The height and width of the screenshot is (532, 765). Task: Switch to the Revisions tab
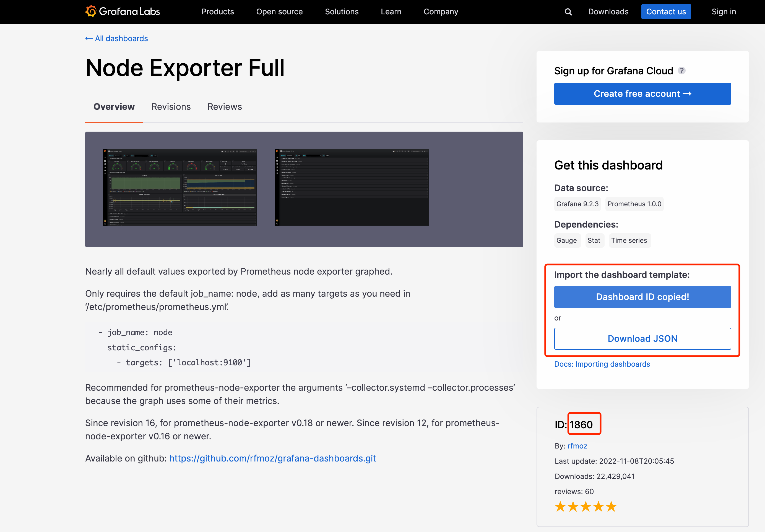[x=171, y=107]
